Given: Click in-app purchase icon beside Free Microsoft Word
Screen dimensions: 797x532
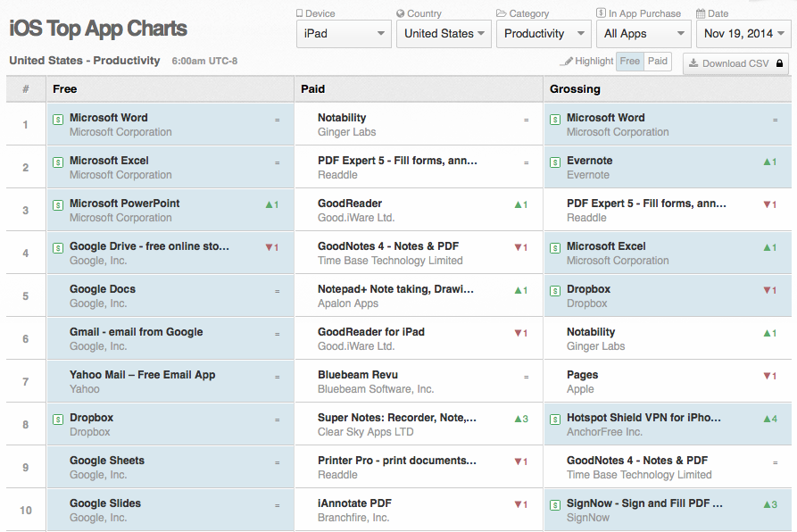Looking at the screenshot, I should coord(58,120).
